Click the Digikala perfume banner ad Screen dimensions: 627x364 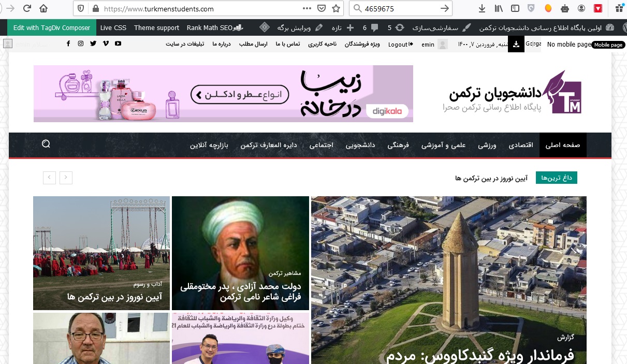pyautogui.click(x=223, y=94)
